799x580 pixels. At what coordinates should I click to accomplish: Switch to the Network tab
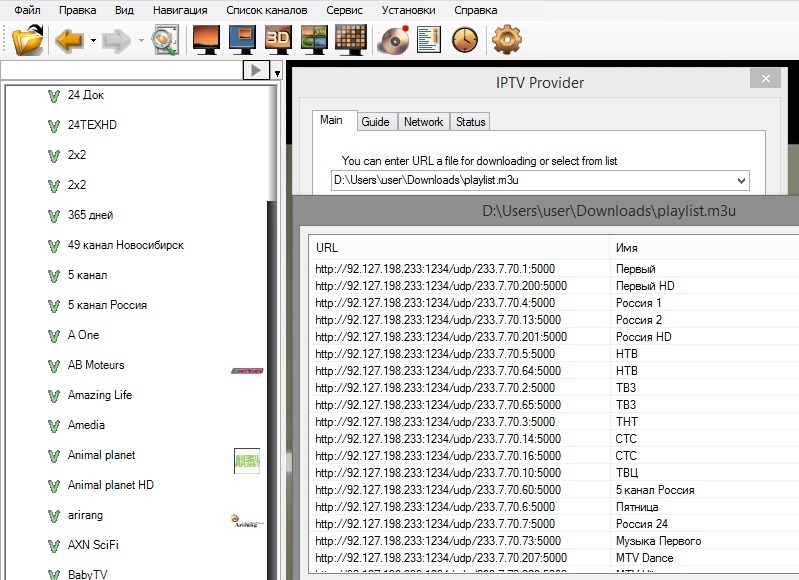pos(423,122)
